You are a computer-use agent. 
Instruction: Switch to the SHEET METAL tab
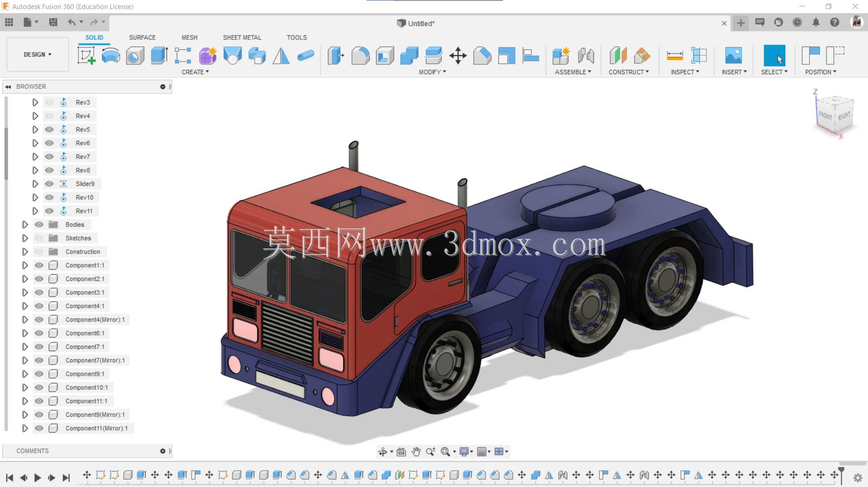(x=242, y=38)
